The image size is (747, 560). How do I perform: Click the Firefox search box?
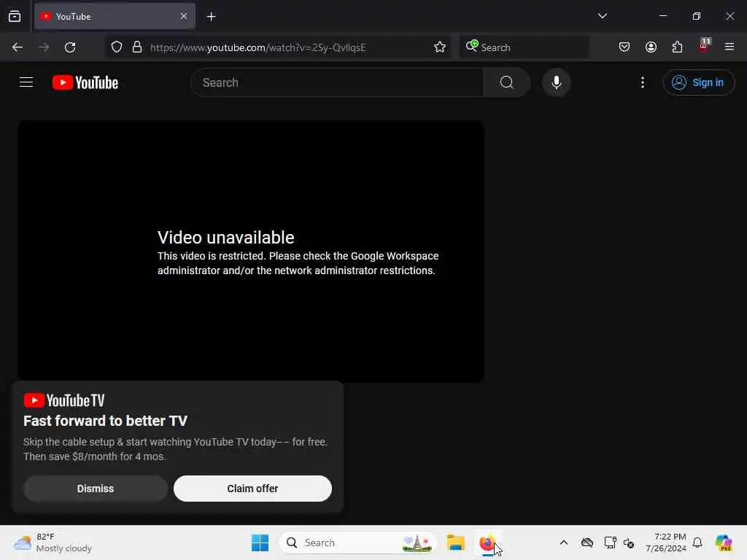point(525,47)
